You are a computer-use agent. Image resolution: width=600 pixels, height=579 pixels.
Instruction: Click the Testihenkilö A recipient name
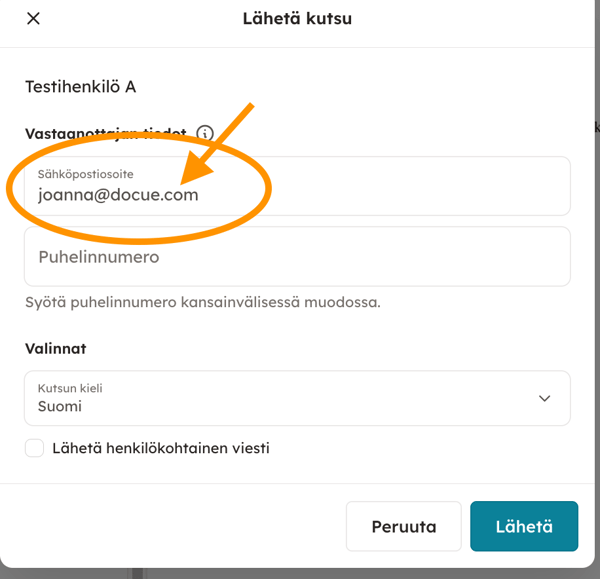(80, 87)
